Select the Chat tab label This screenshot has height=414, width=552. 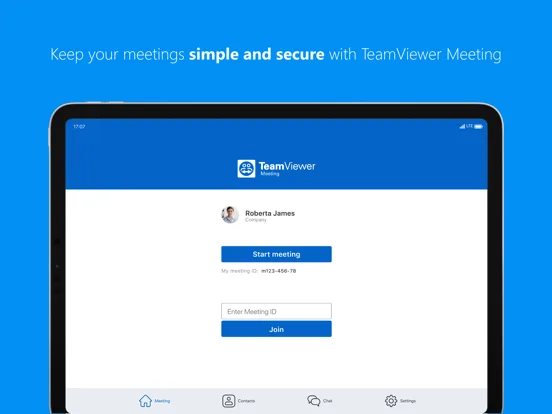[x=328, y=401]
